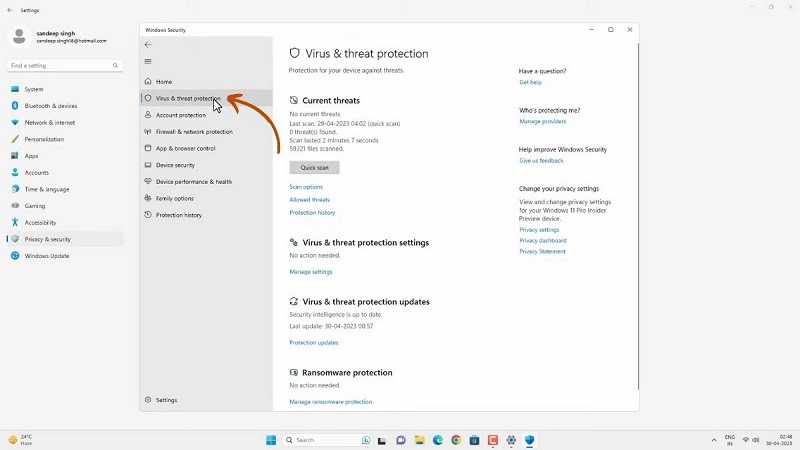The width and height of the screenshot is (800, 450).
Task: Open Windows Security shield in taskbar
Action: pyautogui.click(x=530, y=440)
